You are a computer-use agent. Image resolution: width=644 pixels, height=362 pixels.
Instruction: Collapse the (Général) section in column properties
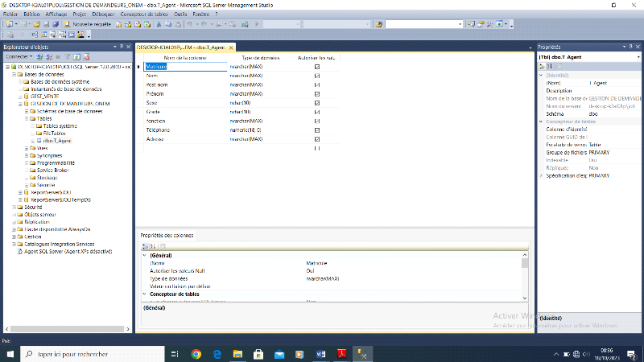tap(144, 255)
